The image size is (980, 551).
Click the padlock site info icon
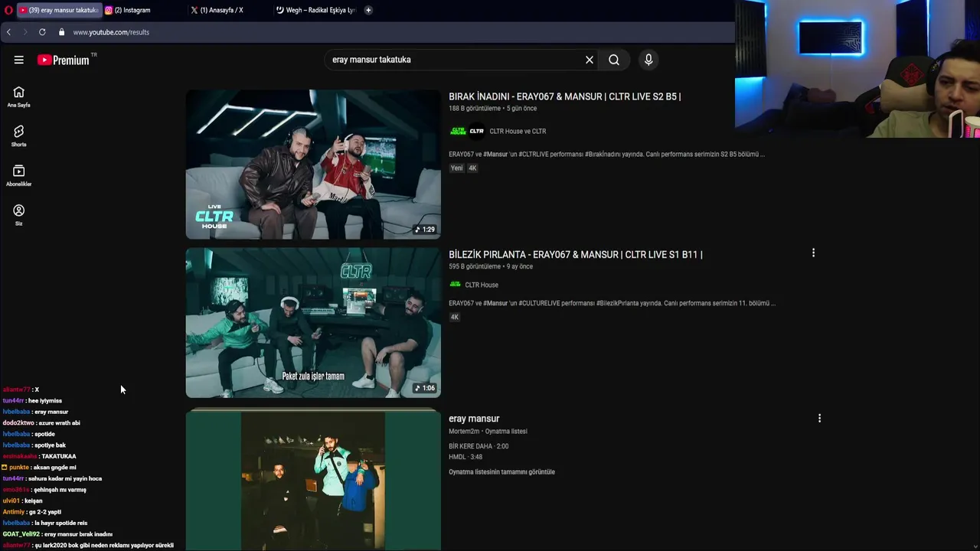click(x=61, y=32)
